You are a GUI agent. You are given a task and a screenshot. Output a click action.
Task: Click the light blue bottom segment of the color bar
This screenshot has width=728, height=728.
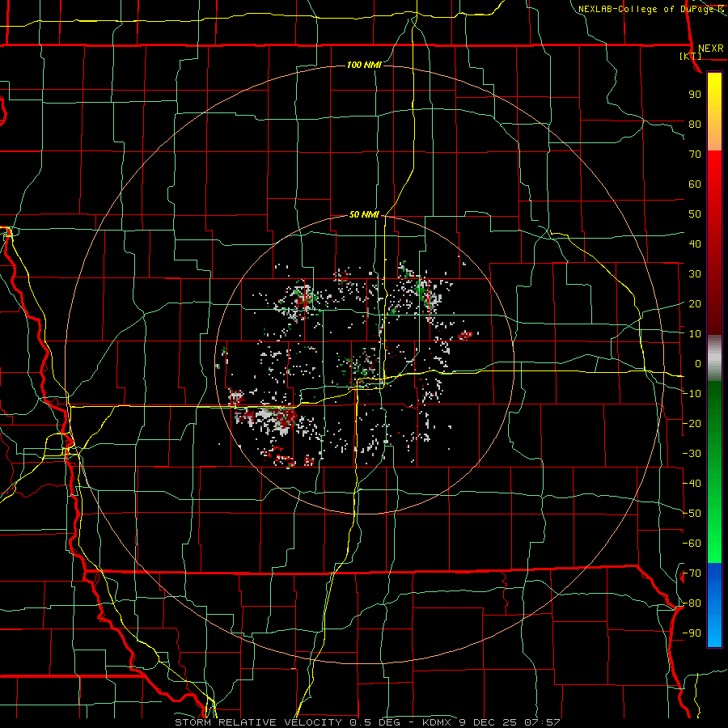(714, 633)
